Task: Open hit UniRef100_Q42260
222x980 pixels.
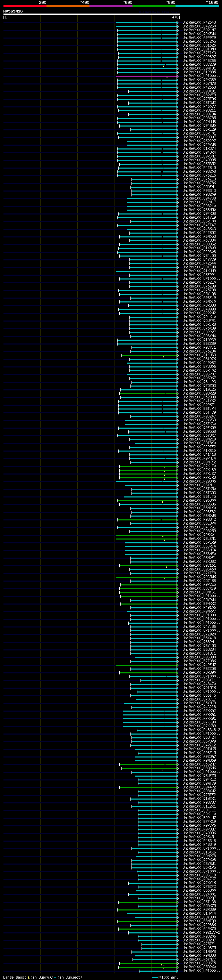Action: (199, 26)
